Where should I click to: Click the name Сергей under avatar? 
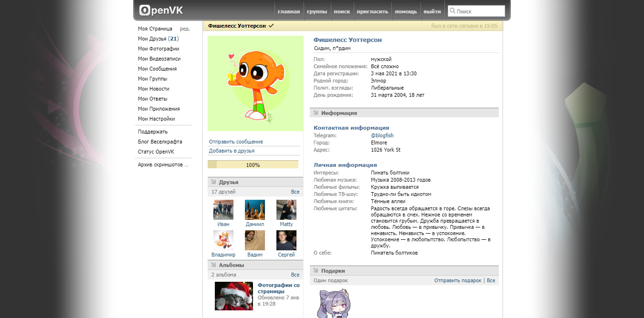tap(286, 255)
